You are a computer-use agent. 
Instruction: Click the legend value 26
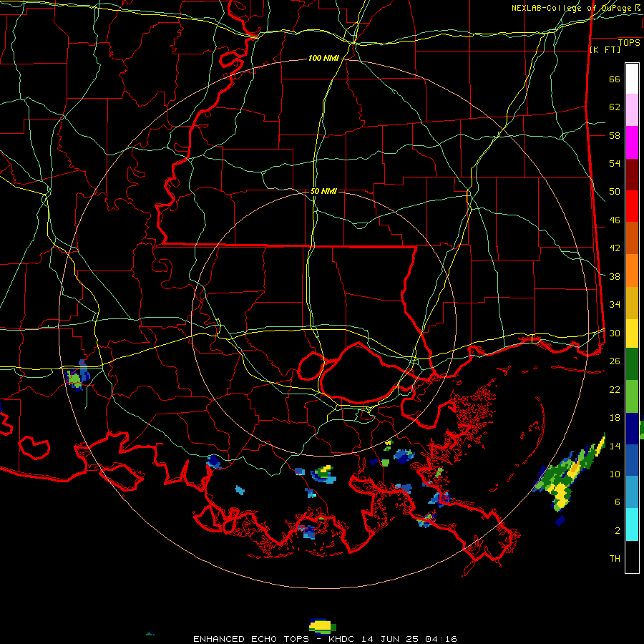[615, 361]
